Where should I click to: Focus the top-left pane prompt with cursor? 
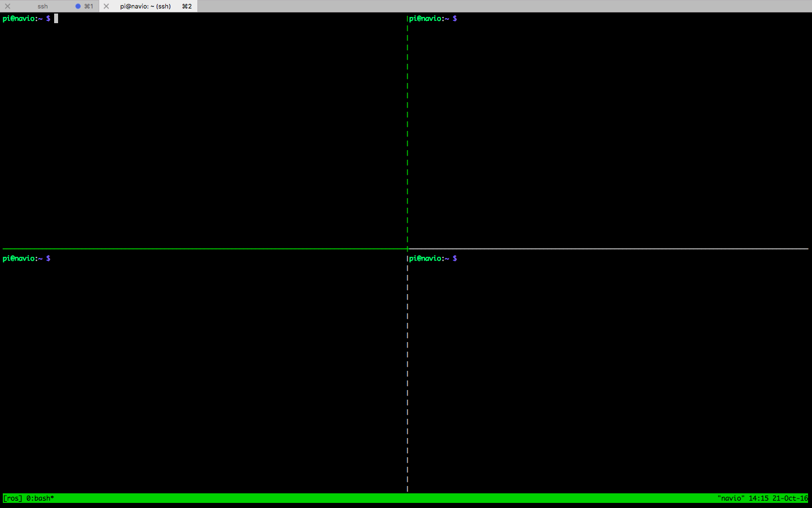(x=30, y=19)
